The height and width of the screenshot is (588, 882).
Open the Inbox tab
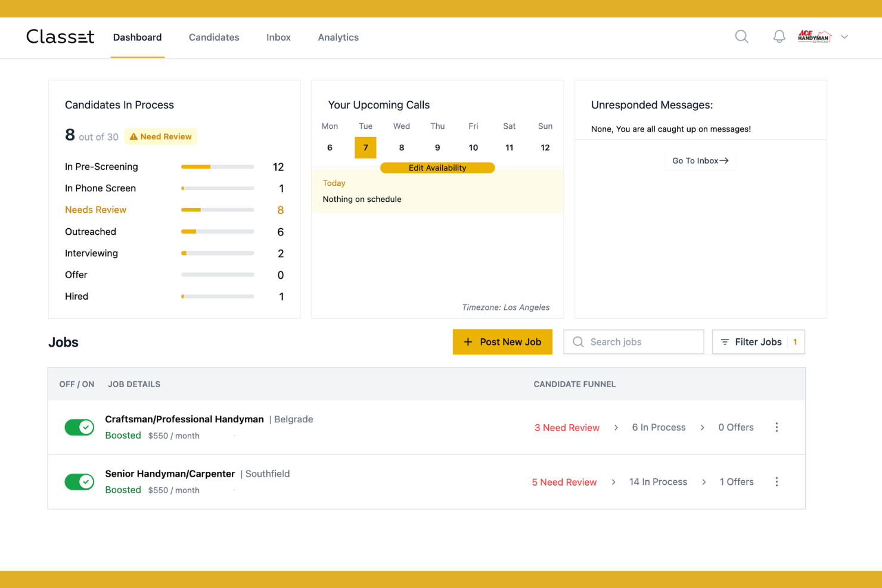click(x=278, y=37)
